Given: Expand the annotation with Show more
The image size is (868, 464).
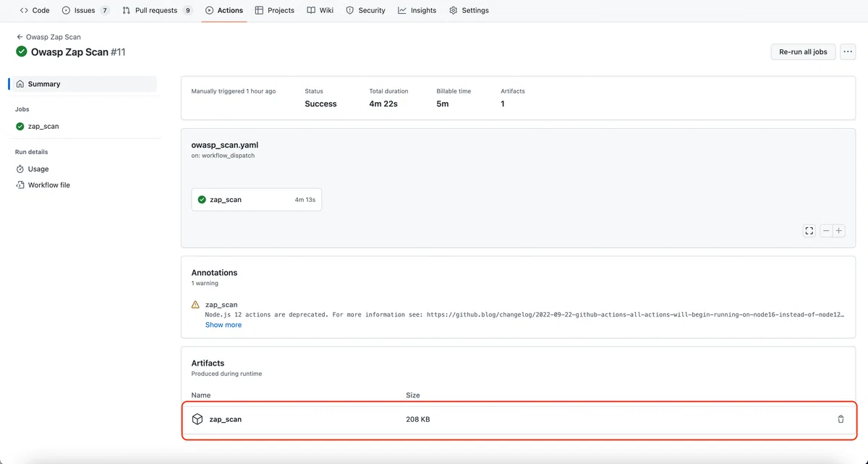Looking at the screenshot, I should pos(224,325).
